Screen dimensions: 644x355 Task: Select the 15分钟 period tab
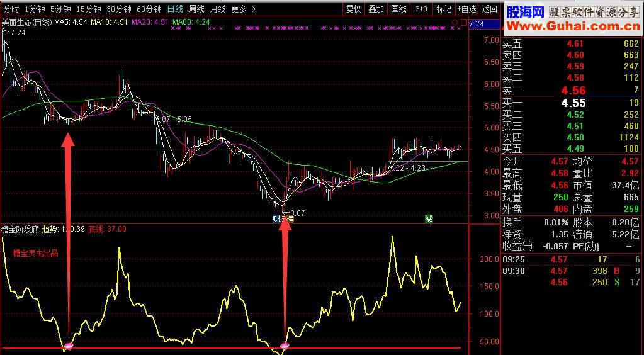(89, 9)
